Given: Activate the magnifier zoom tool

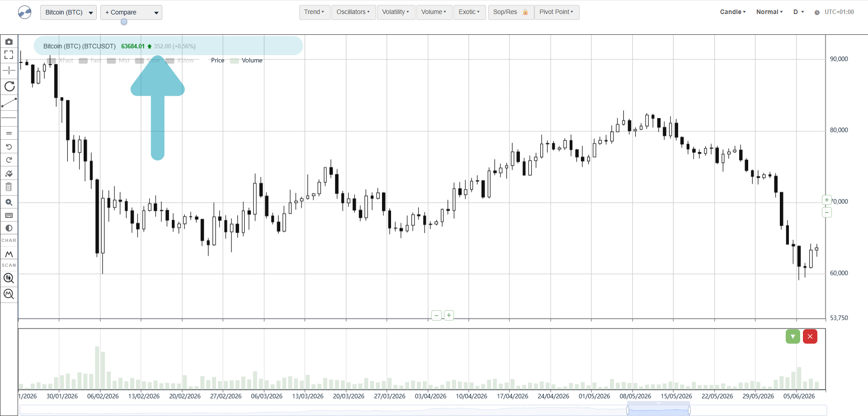Looking at the screenshot, I should [9, 202].
